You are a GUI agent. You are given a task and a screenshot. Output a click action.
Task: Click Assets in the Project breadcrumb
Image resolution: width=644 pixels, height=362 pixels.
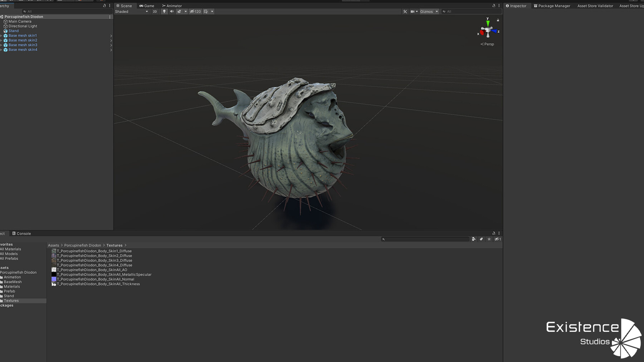coord(53,245)
